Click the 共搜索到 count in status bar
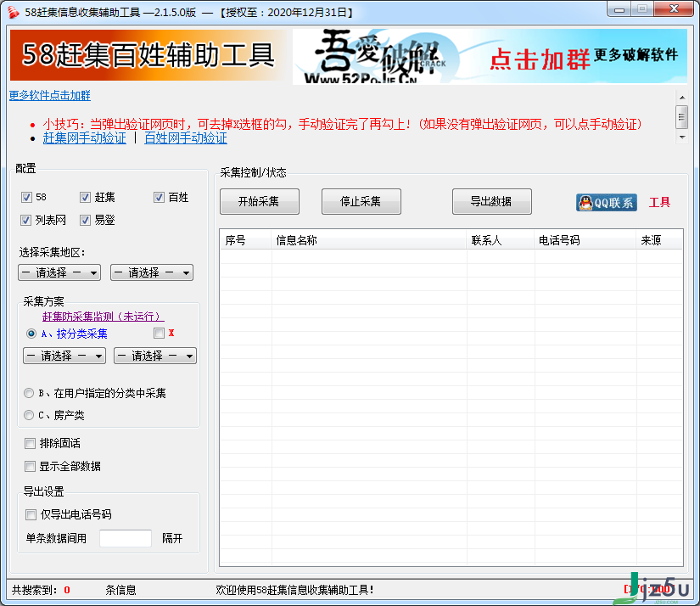700x606 pixels. click(x=66, y=590)
